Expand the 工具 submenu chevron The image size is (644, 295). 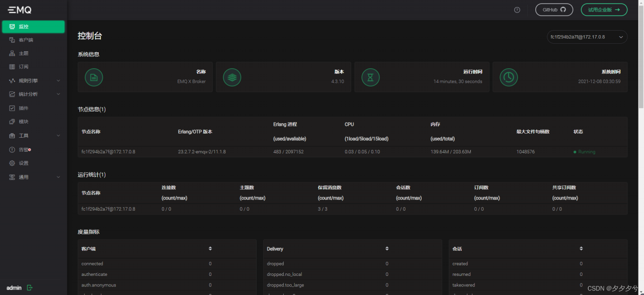click(x=58, y=136)
